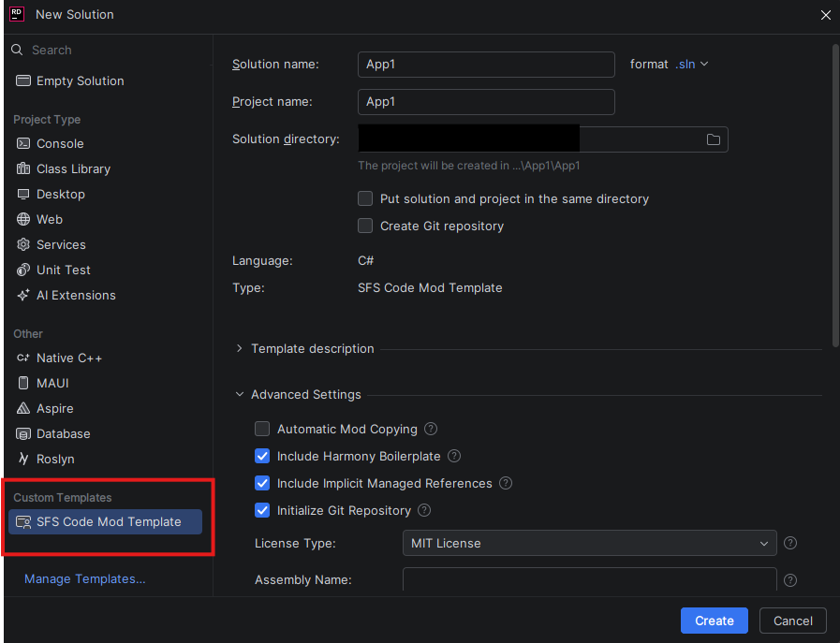Click the vertical scrollbar of settings panel

(835, 196)
